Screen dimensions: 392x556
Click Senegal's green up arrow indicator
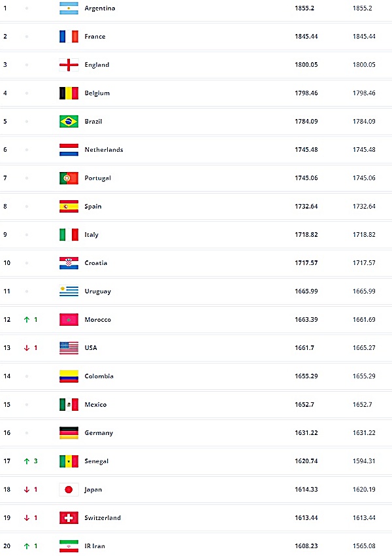coord(27,461)
